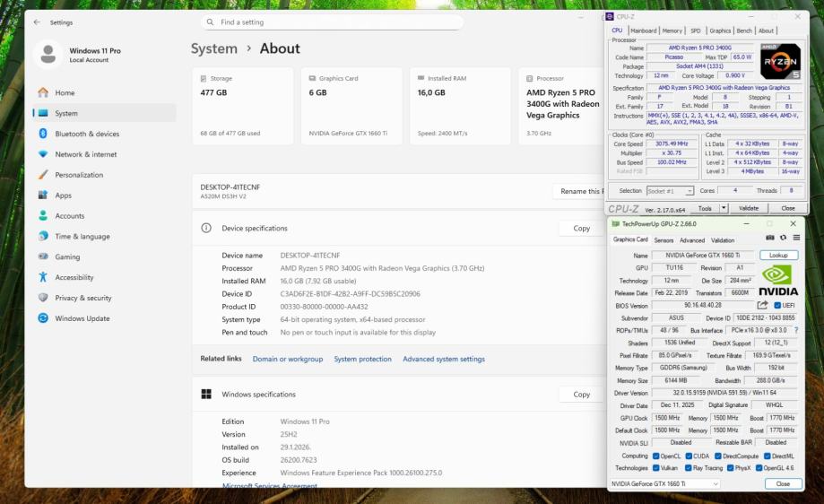Switch to Mainboard tab in CPU-Z
This screenshot has height=504, width=824.
(643, 30)
